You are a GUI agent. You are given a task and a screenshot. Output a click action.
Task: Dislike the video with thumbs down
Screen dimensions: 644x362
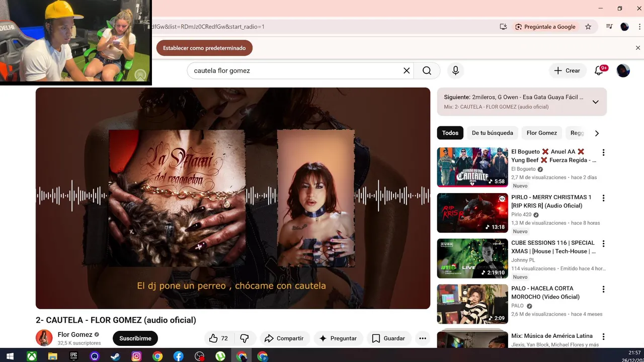tap(245, 338)
